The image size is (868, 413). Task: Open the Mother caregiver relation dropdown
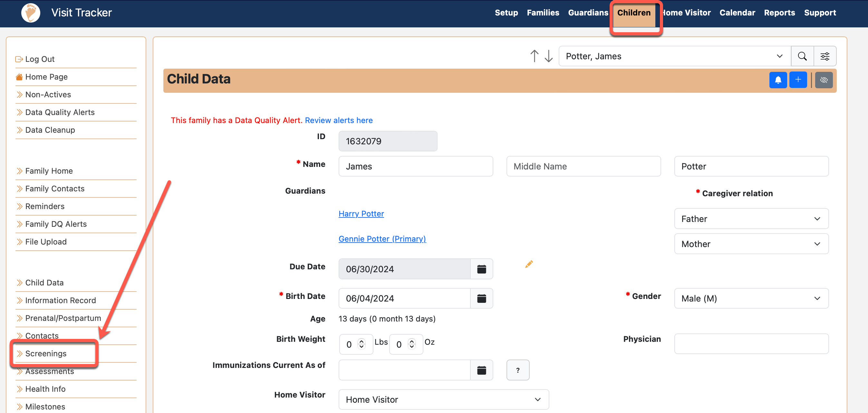pos(751,244)
